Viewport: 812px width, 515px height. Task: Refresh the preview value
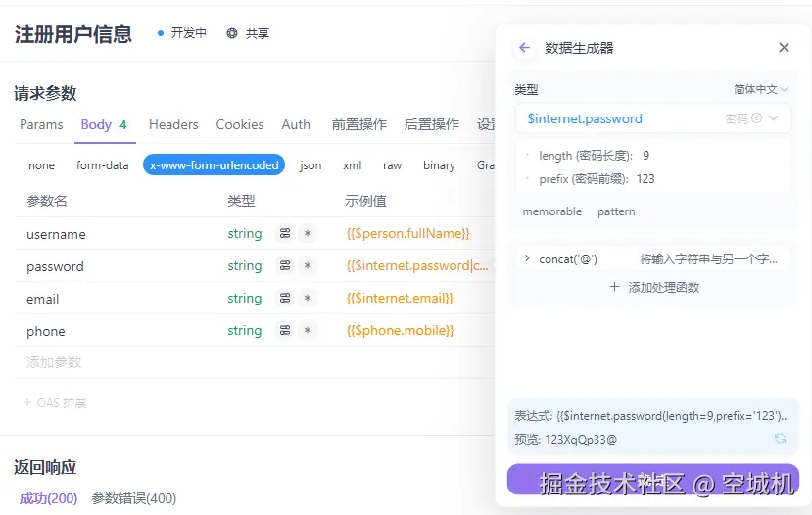click(780, 439)
